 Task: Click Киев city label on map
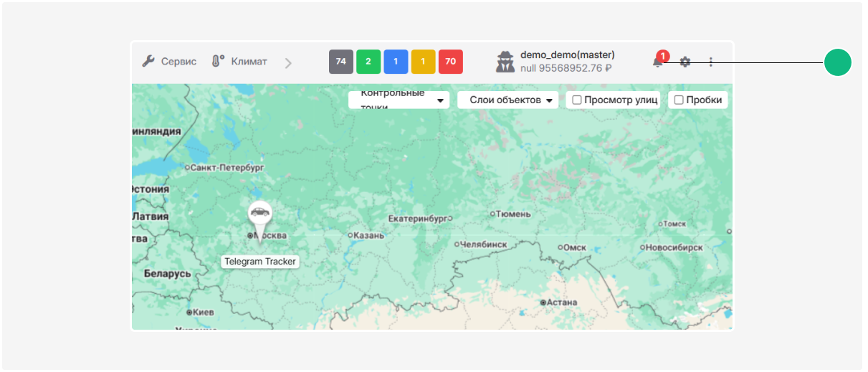tap(202, 313)
